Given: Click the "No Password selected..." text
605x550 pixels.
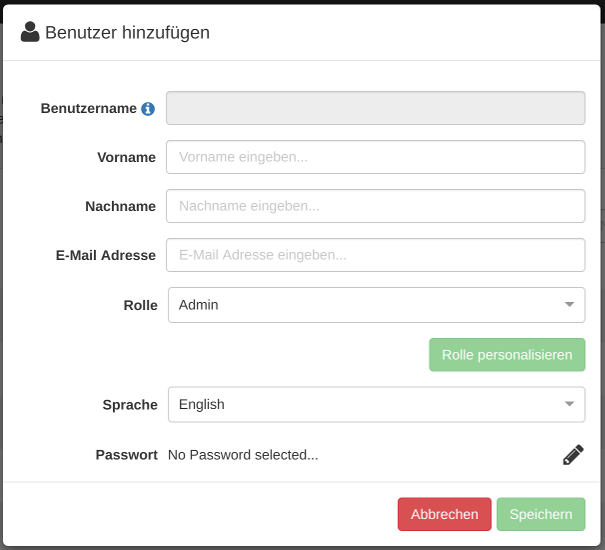Looking at the screenshot, I should (243, 455).
